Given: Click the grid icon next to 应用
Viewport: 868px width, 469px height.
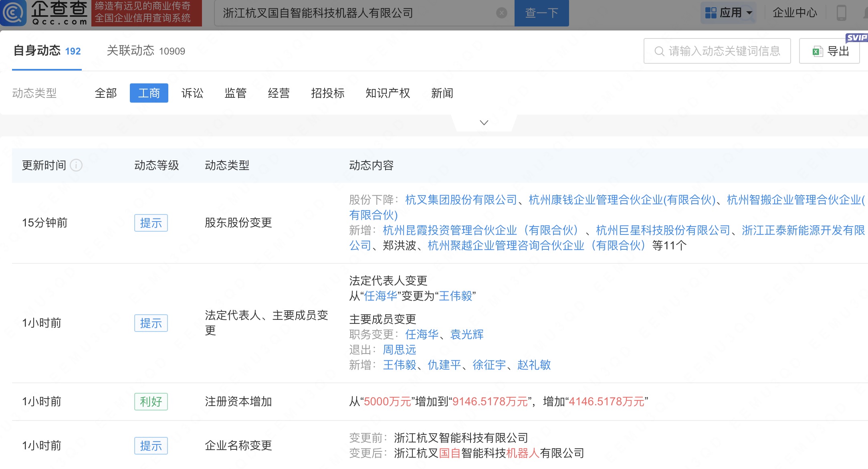Looking at the screenshot, I should point(711,13).
